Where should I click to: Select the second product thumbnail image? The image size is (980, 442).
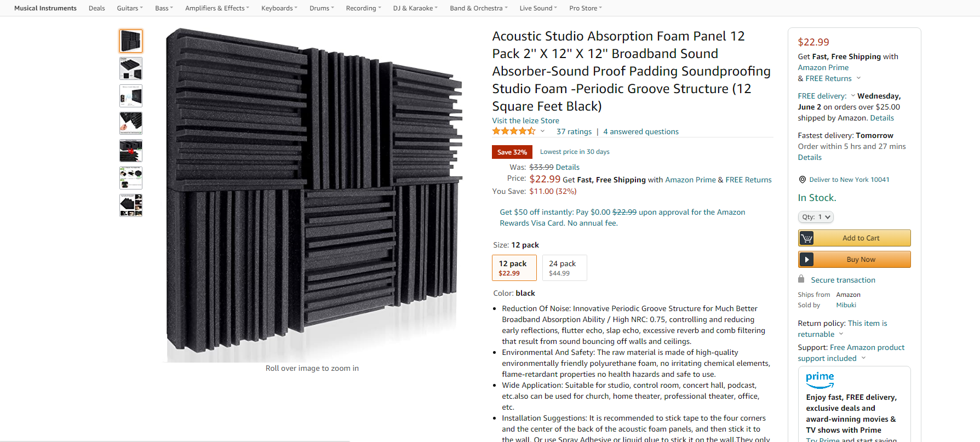click(131, 68)
